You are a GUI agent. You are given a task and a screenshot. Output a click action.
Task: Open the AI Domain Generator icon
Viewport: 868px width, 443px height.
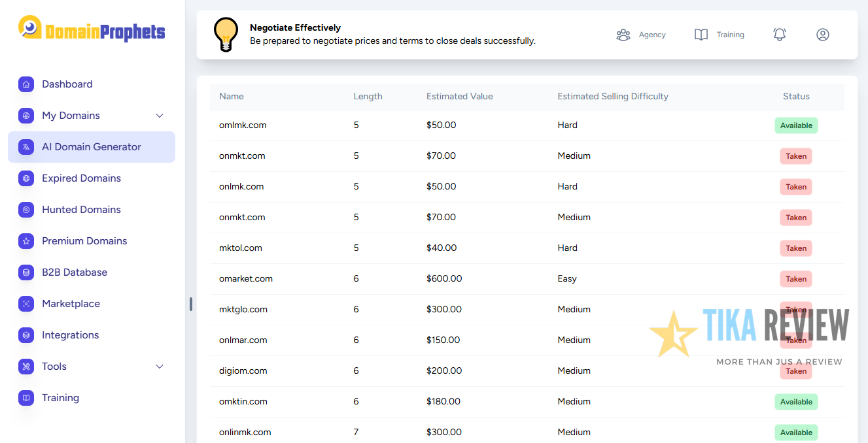[26, 147]
